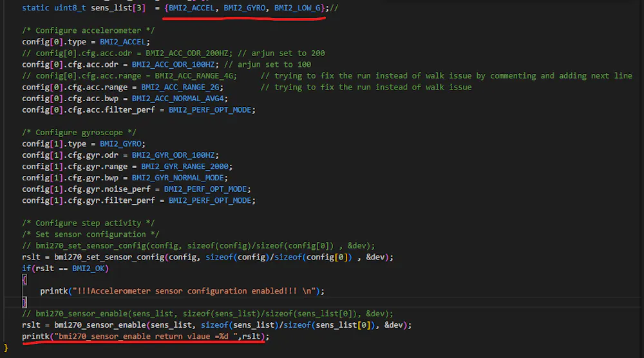Click the config[0].type = BMI2_ACCEL line

(x=86, y=42)
